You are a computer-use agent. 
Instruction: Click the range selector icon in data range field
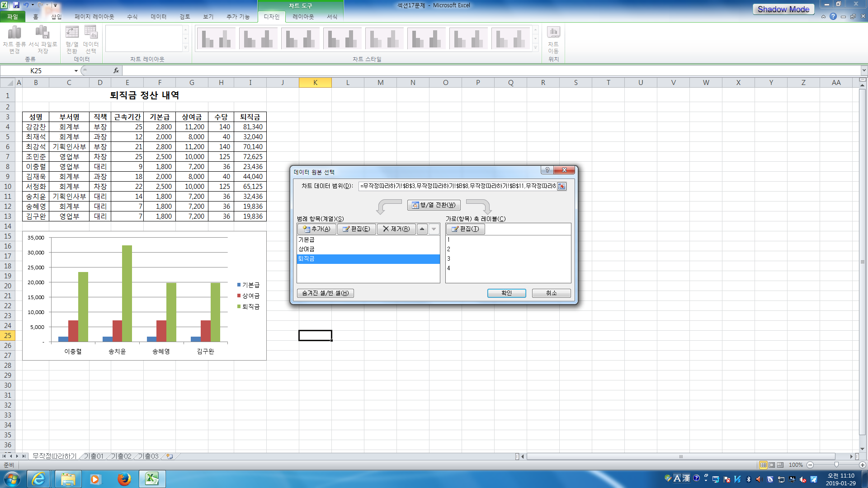pos(561,186)
